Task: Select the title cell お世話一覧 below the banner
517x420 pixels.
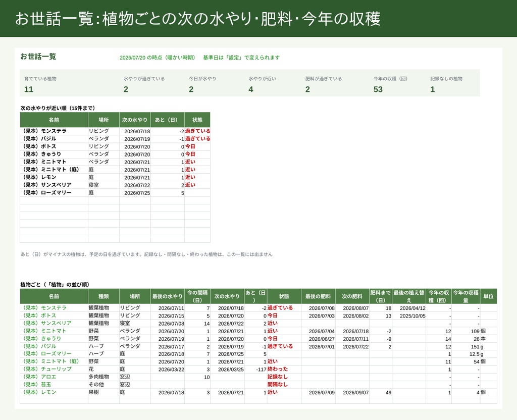Action: tap(38, 57)
